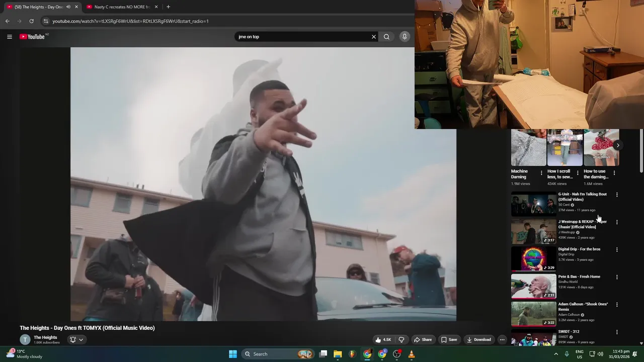This screenshot has height=362, width=644.
Task: Open options for How I scroll less short
Action: pyautogui.click(x=578, y=173)
